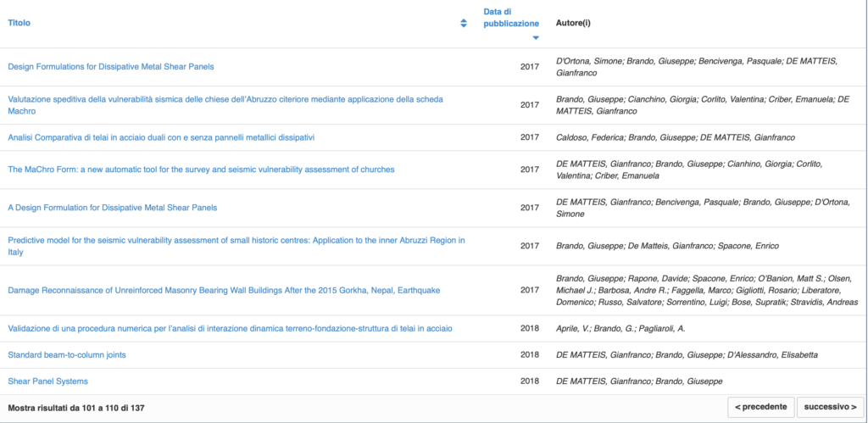Select authors ending with D'Alessandro, Elisabetta
The height and width of the screenshot is (423, 868).
point(687,355)
